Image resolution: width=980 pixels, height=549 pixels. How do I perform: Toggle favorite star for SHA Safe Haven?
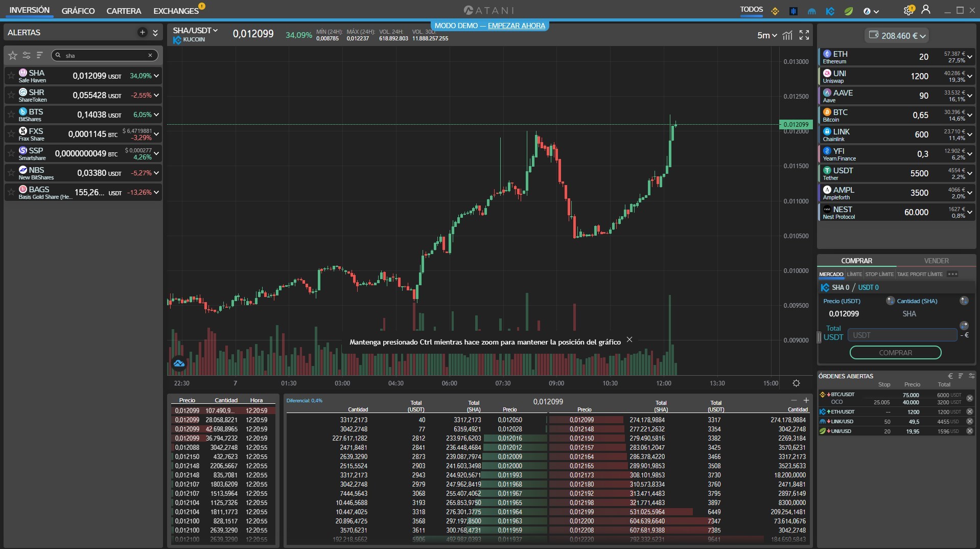click(x=11, y=76)
